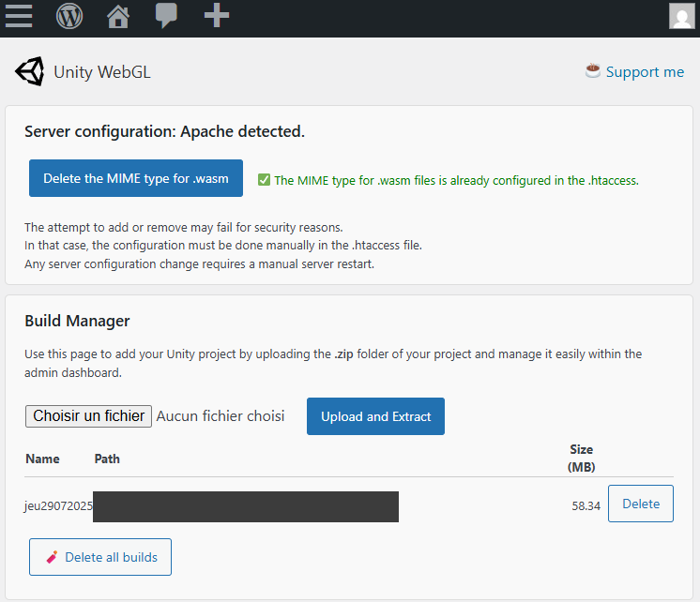Click the Path column header

click(x=107, y=459)
